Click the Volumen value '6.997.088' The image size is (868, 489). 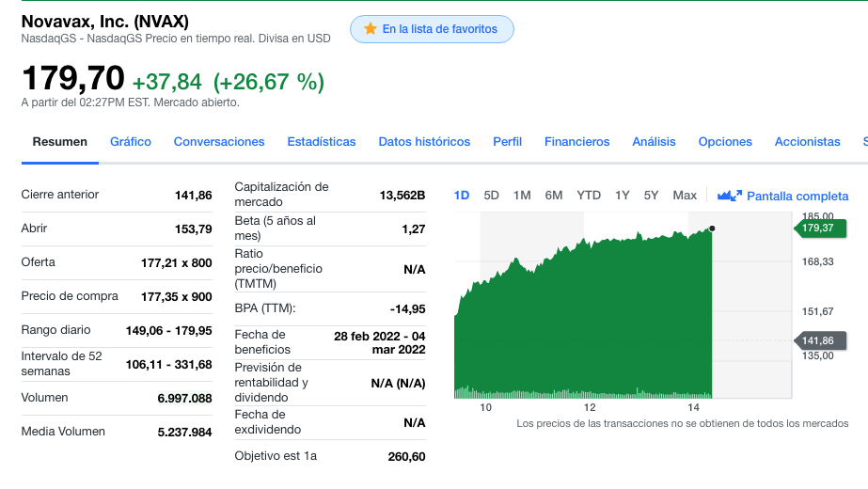click(x=185, y=398)
